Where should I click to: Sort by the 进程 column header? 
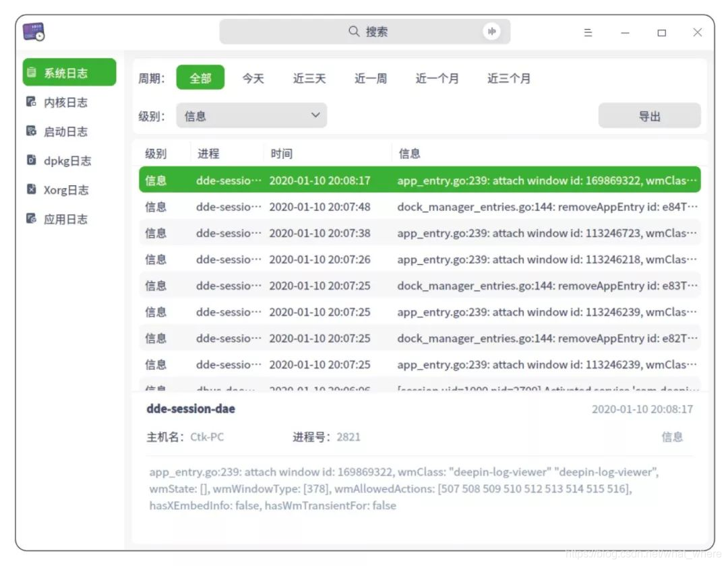[208, 154]
